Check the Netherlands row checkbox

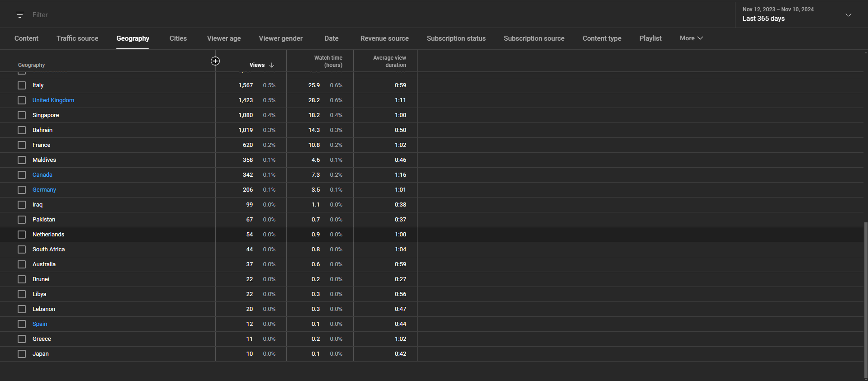click(22, 235)
